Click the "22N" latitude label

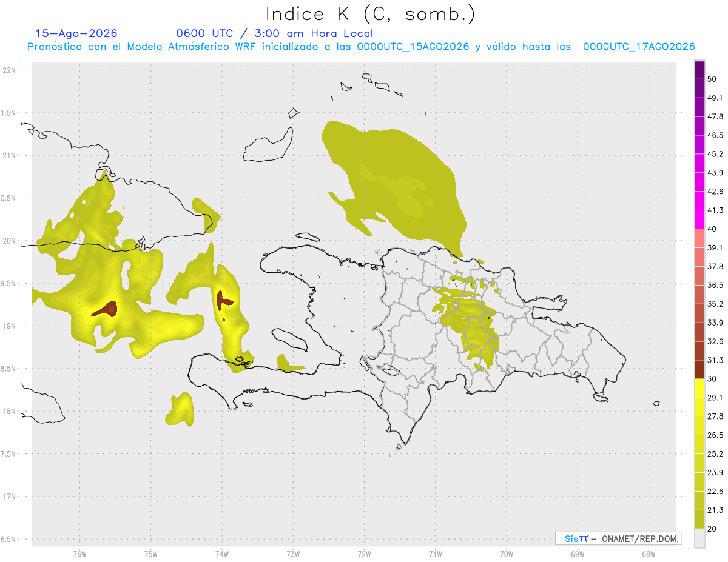tap(9, 70)
